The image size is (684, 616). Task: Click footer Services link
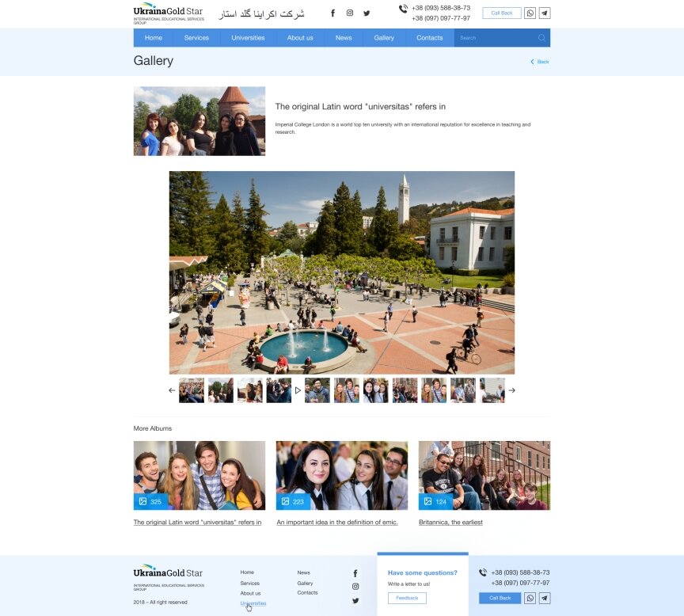[x=249, y=584]
